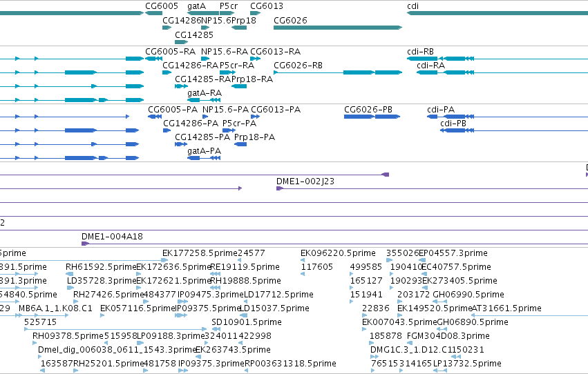Select EST label 525715

click(x=40, y=322)
